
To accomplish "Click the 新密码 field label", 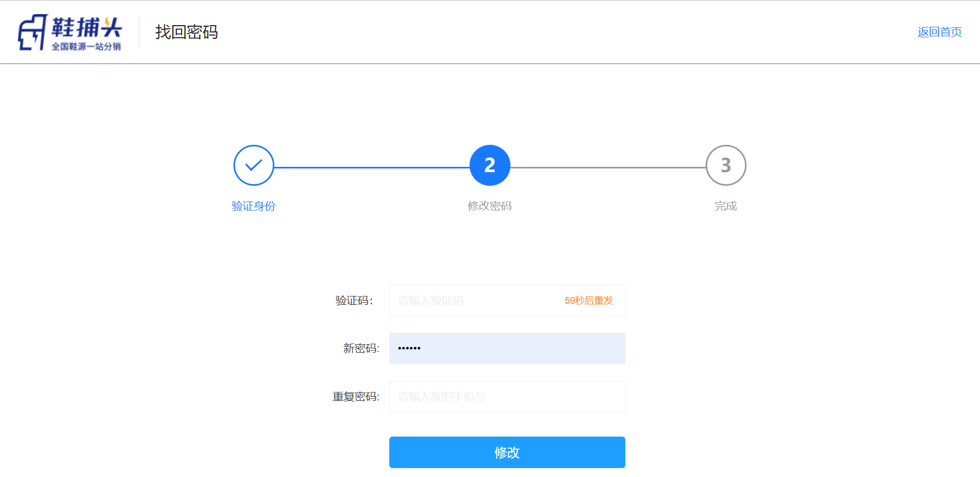I will (361, 348).
